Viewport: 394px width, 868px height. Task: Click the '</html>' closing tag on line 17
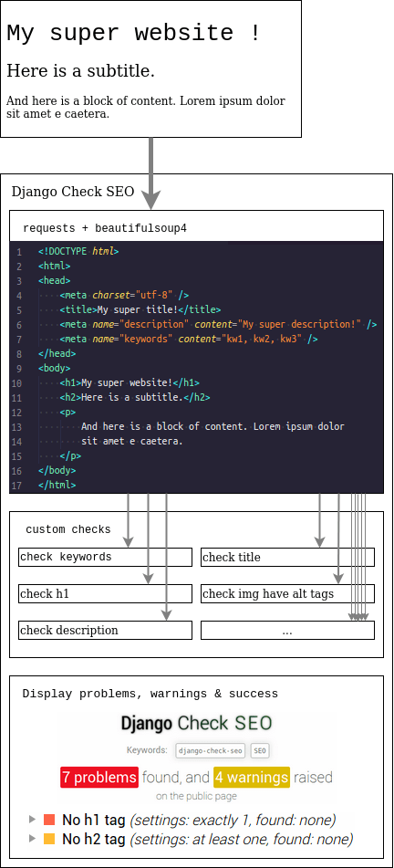(57, 485)
